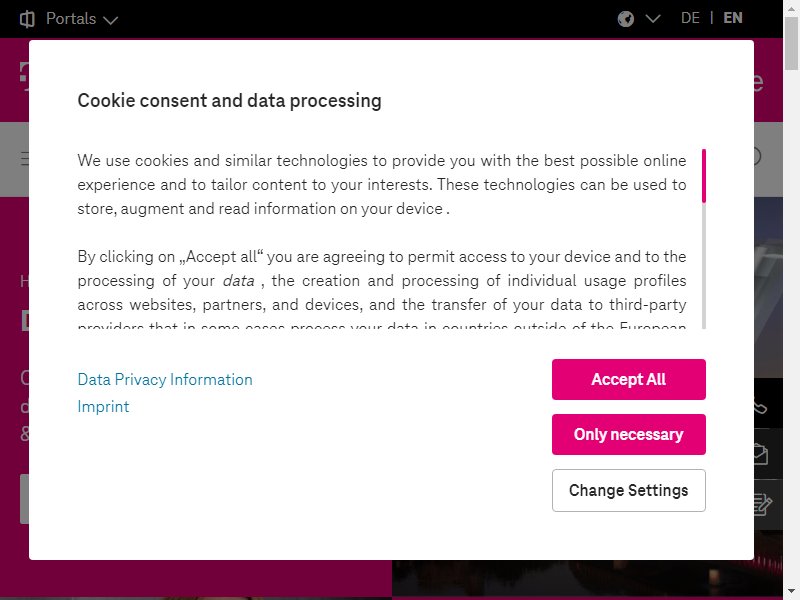Viewport: 800px width, 600px height.
Task: Click the page scrollbar up arrow
Action: click(x=791, y=7)
